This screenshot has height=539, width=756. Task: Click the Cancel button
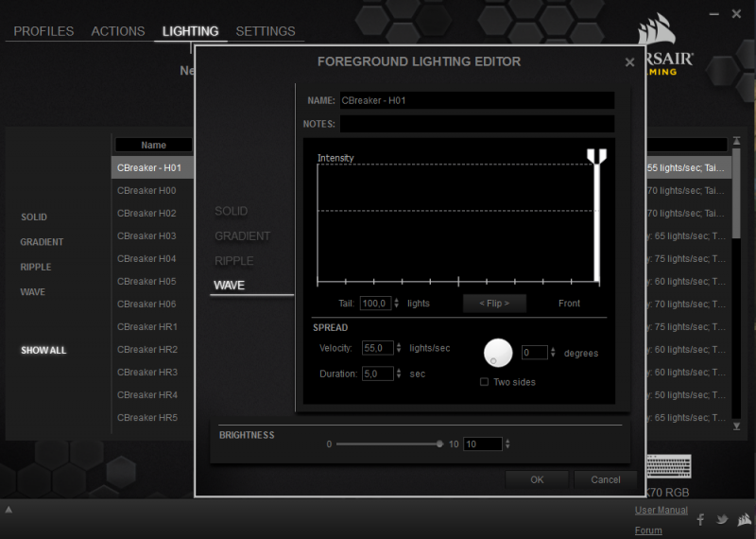pyautogui.click(x=606, y=479)
